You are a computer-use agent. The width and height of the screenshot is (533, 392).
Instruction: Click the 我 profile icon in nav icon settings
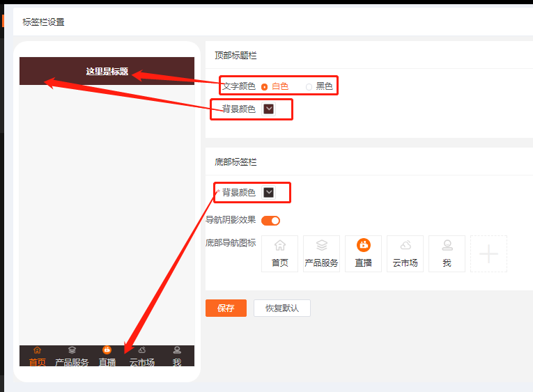[447, 245]
